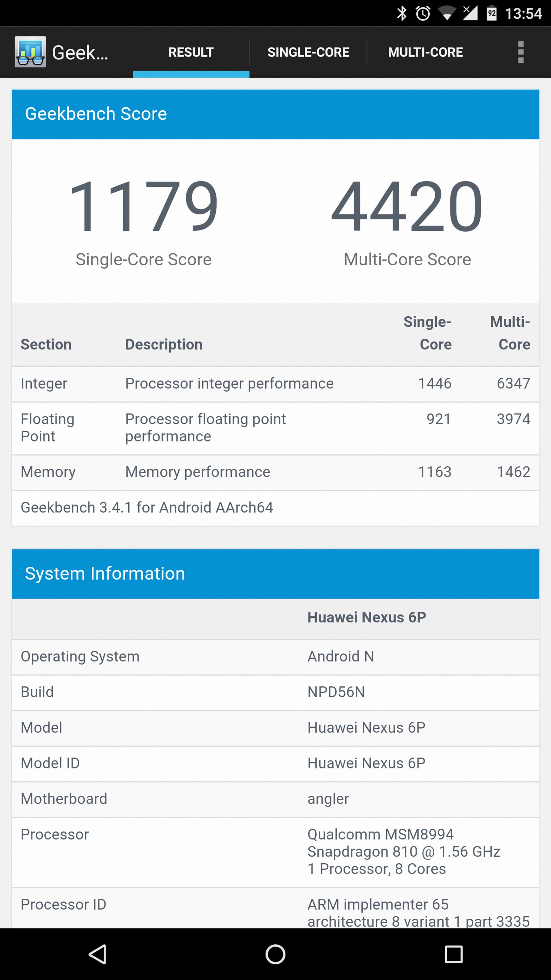551x980 pixels.
Task: Select the Memory performance row
Action: pos(275,472)
